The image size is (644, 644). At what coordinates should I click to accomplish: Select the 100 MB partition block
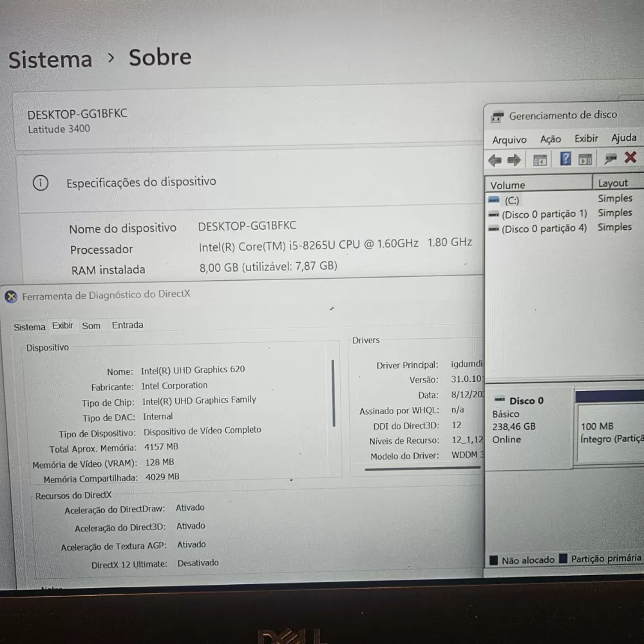point(609,433)
